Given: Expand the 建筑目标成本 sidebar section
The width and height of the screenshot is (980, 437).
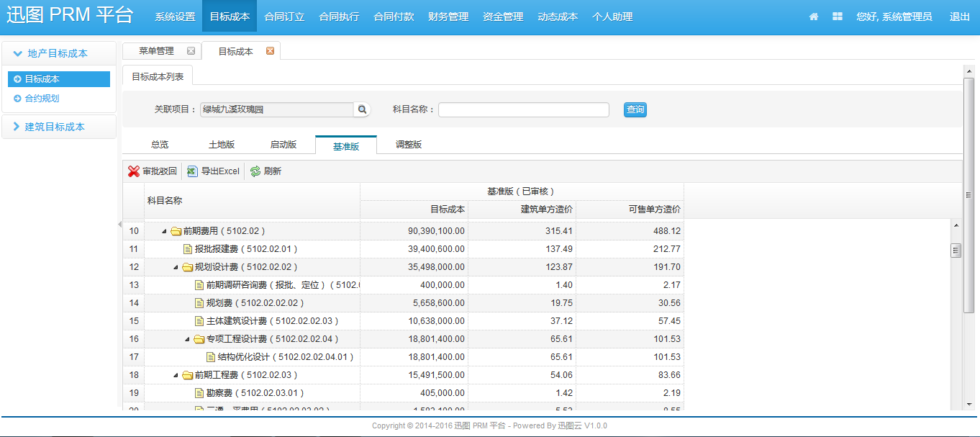Looking at the screenshot, I should [x=58, y=127].
